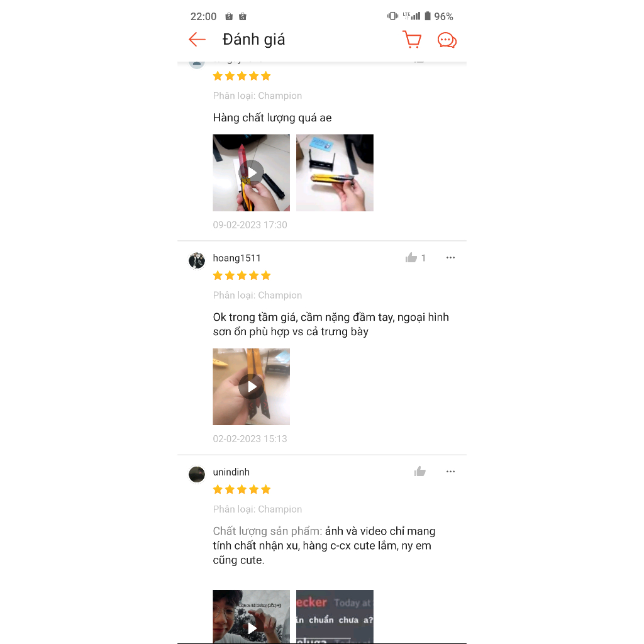Open hoang1511's profile avatar
The image size is (644, 644).
(197, 260)
